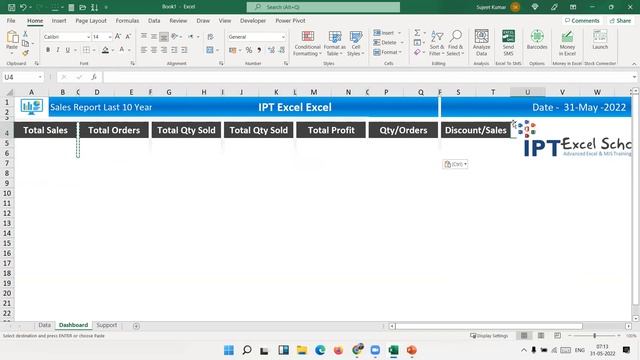
Task: Toggle Align Left text alignment
Action: (144, 50)
